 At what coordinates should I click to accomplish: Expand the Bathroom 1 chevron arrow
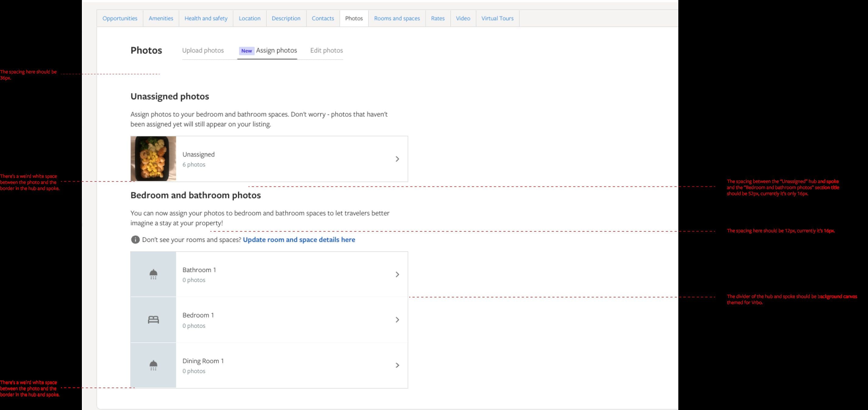pos(397,275)
